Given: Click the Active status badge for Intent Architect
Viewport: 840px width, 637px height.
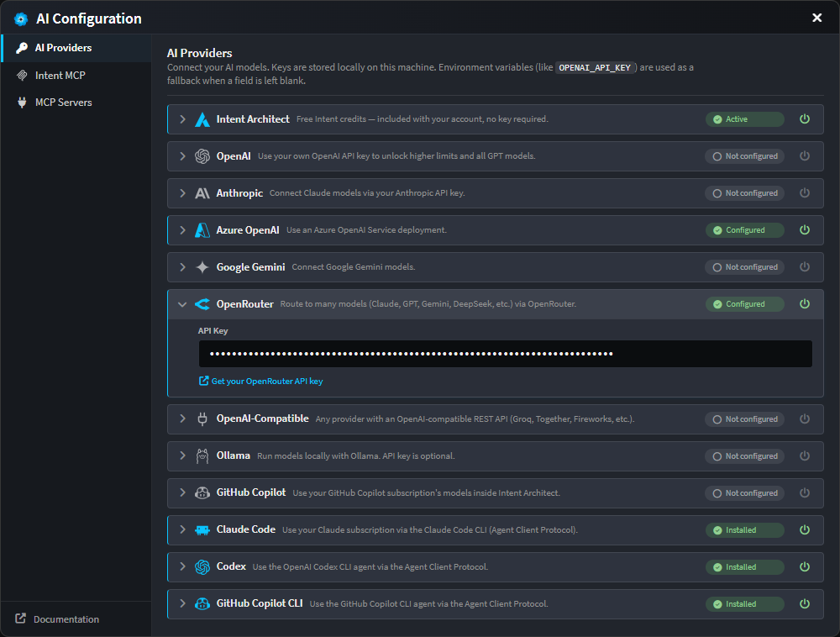Looking at the screenshot, I should 744,119.
